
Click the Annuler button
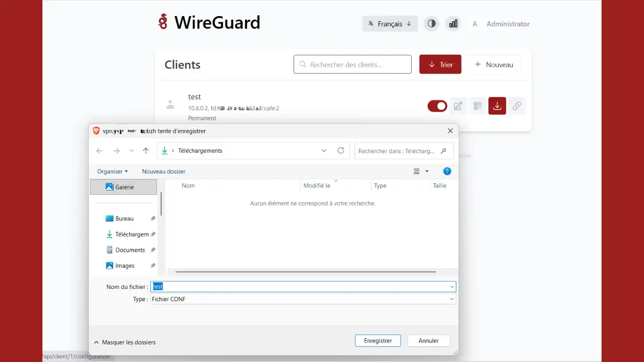click(x=428, y=341)
